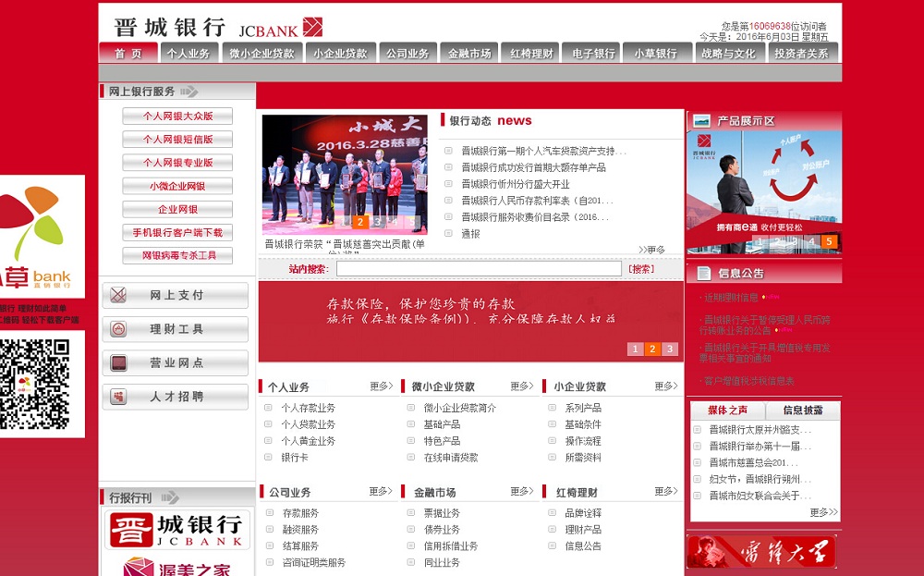The image size is (924, 576).
Task: Open the 人才招聘 icon button
Action: pyautogui.click(x=175, y=397)
